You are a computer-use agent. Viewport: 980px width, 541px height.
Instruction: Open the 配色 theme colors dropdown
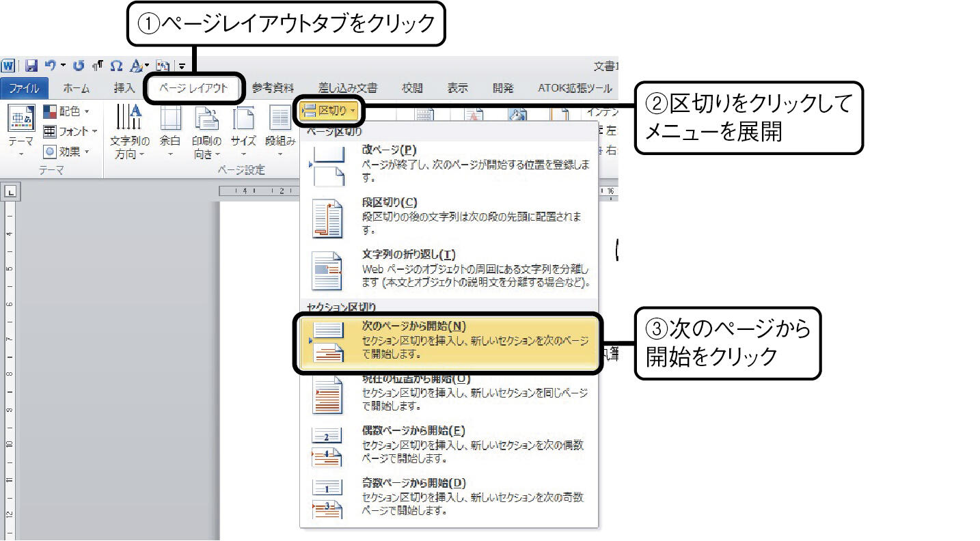66,111
